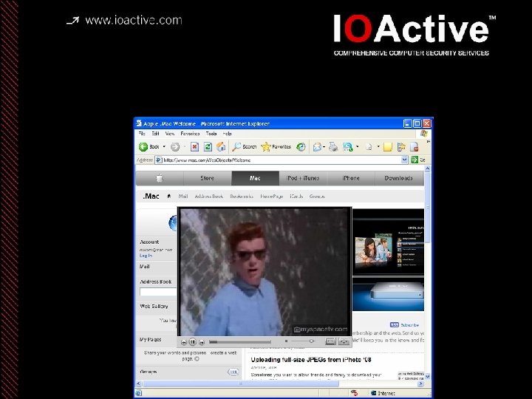Click the green Back arrow in Internet Explorer
The image size is (532, 399).
[x=143, y=146]
